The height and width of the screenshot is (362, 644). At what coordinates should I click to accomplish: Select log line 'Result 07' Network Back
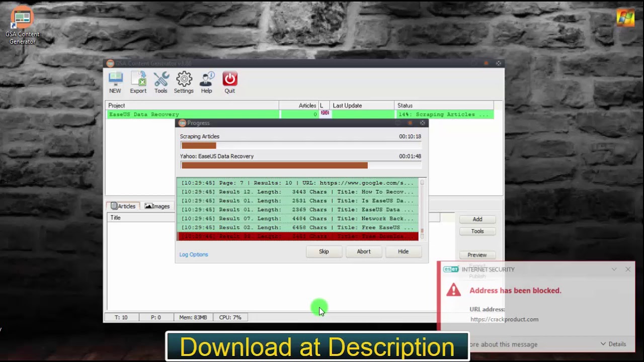[x=298, y=219]
